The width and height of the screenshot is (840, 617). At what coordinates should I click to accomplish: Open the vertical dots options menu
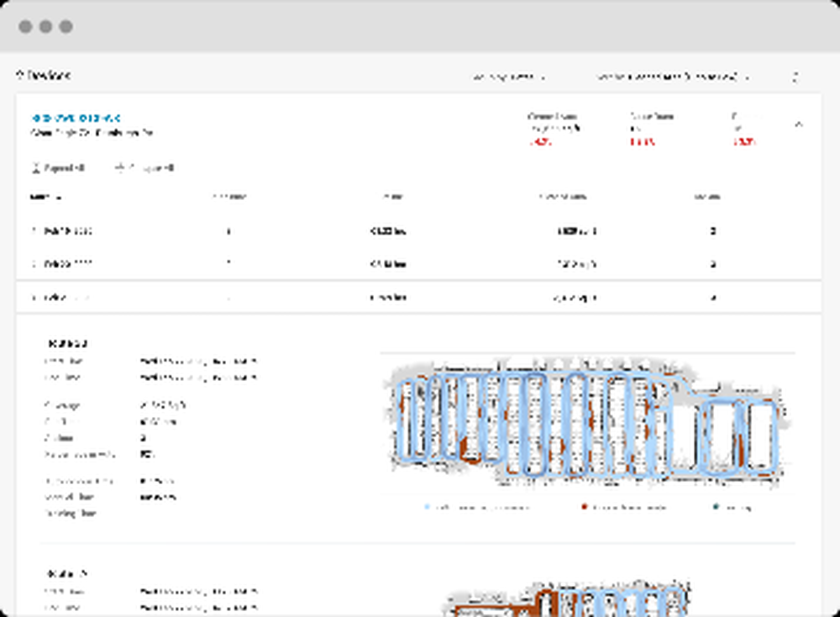point(795,77)
